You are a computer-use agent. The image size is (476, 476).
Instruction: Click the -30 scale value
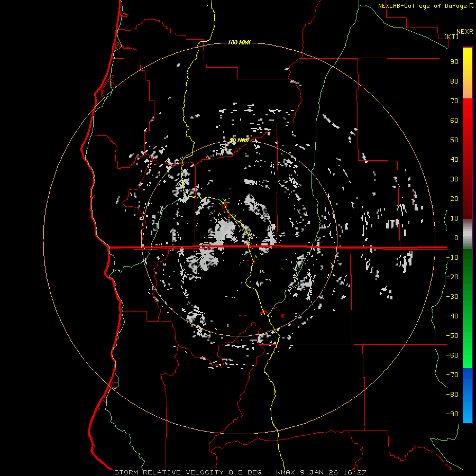tap(452, 297)
